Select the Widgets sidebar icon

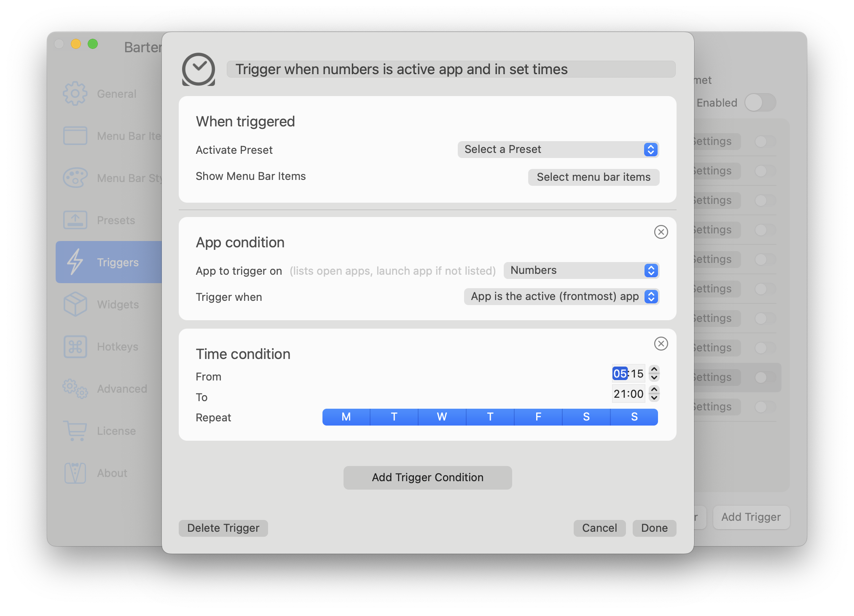click(75, 304)
